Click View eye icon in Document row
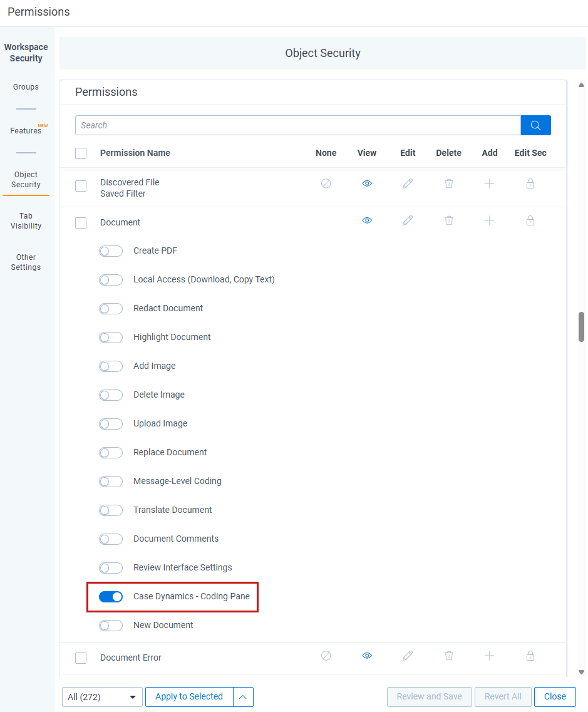Screen dimensions: 588x712 (x=367, y=220)
